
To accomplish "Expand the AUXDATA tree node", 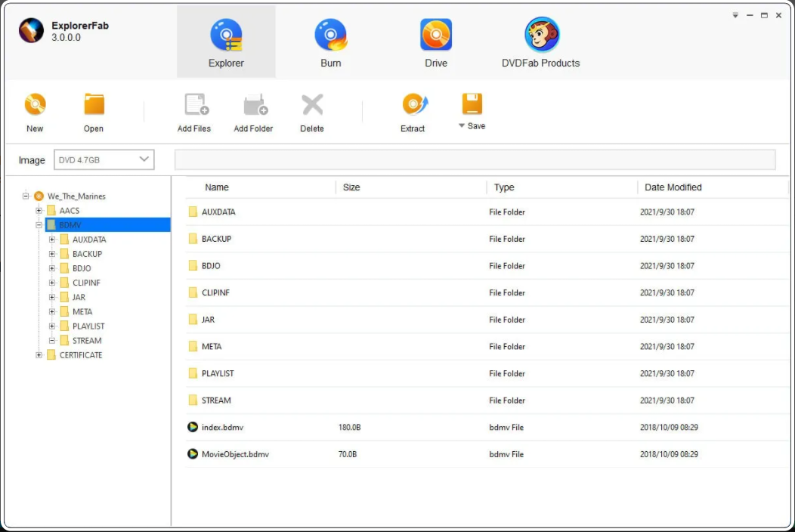I will (x=51, y=240).
